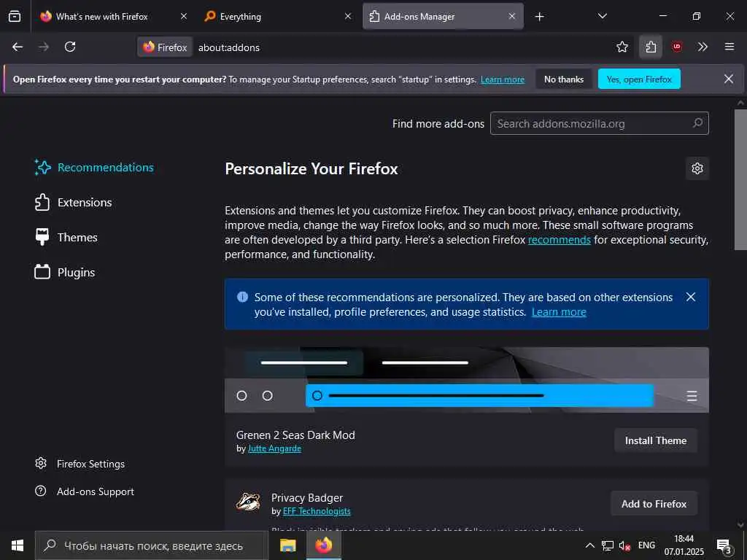This screenshot has height=560, width=747.
Task: Add Privacy Badger to Firefox
Action: [654, 504]
